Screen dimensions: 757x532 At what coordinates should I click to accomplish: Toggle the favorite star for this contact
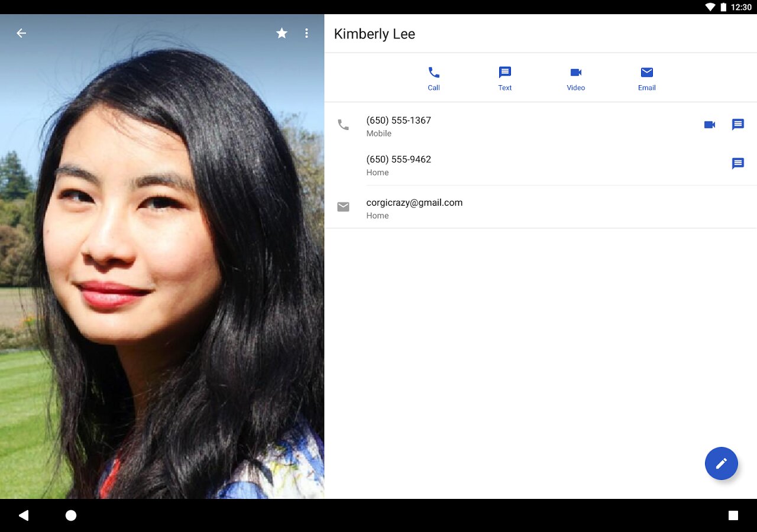(282, 33)
